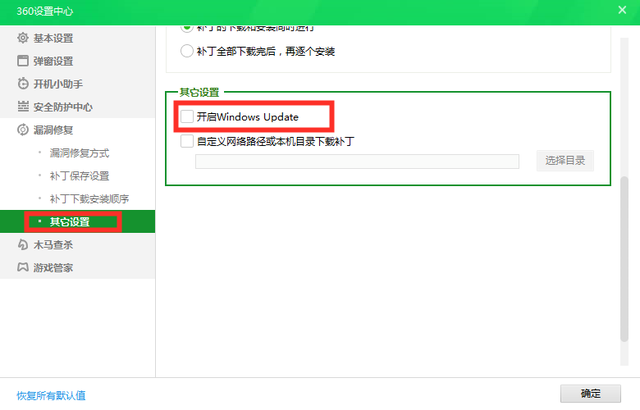This screenshot has width=640, height=410.
Task: Click the gamepad icon beside 游戏管家
Action: point(23,268)
